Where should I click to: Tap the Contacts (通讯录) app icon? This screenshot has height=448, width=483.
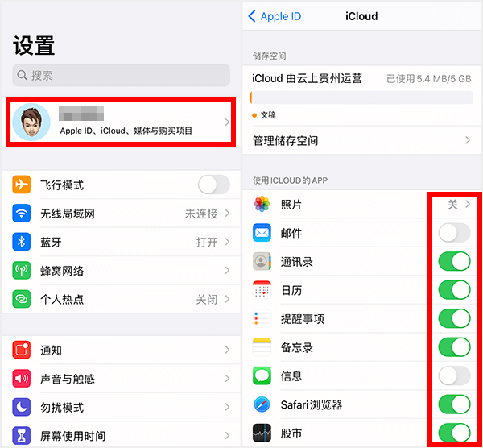(262, 261)
